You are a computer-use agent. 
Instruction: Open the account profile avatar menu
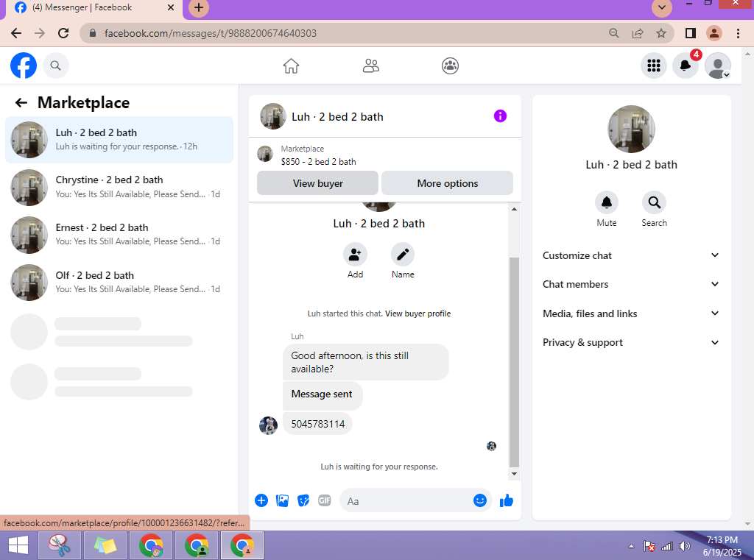718,65
